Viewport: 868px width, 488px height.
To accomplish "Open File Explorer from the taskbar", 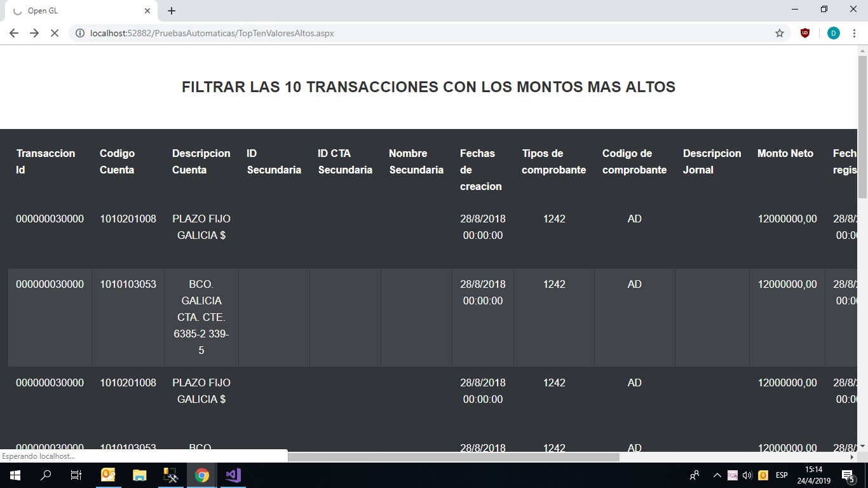I will (139, 475).
